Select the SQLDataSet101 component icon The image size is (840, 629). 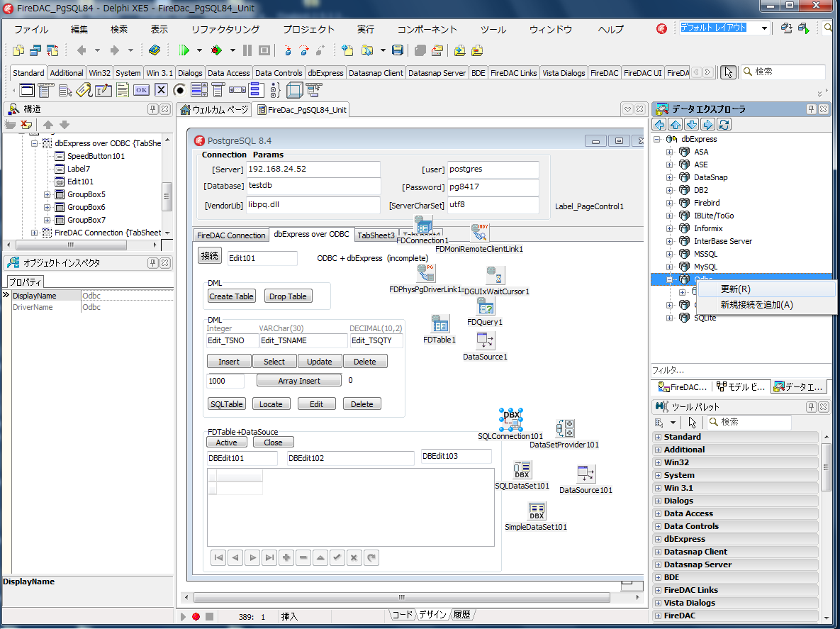coord(522,470)
